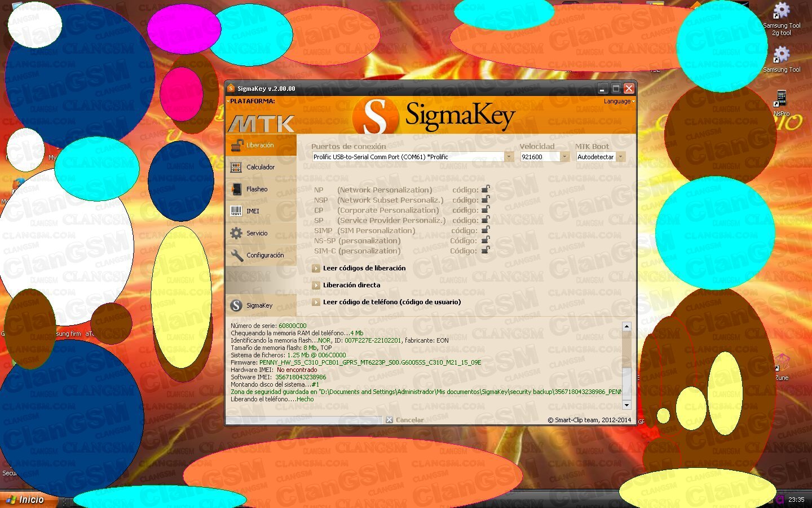Select the SigmaKey sidebar entry
Screen dimensions: 812x508
[x=261, y=305]
